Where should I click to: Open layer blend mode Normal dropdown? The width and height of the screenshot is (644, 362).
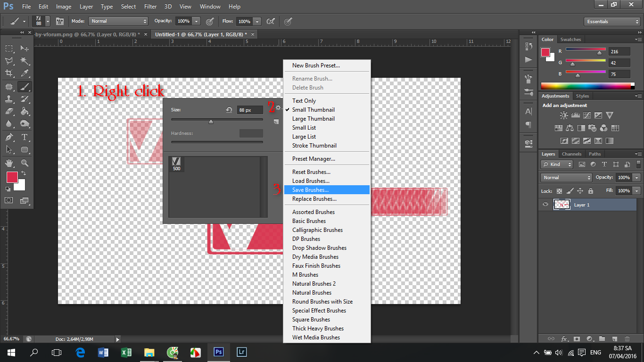566,177
